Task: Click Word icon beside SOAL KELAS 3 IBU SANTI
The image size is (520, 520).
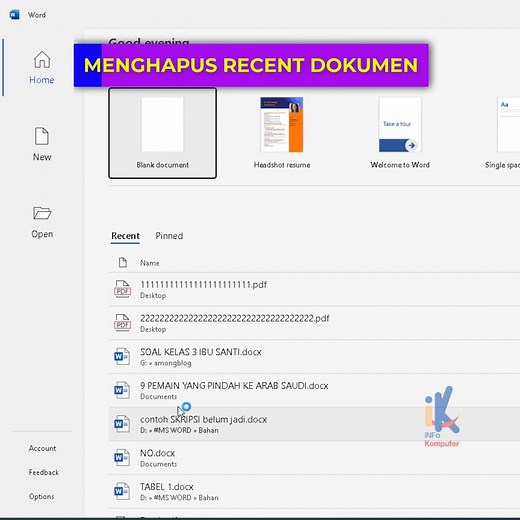Action: point(122,356)
